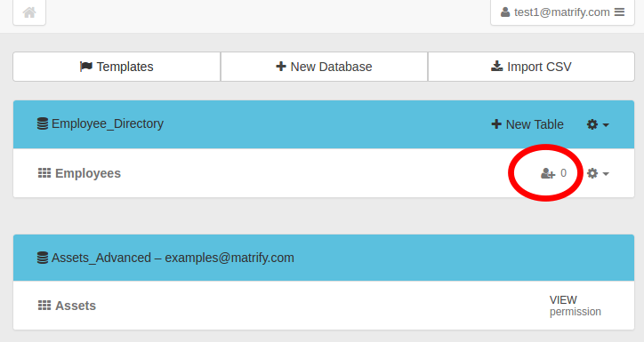644x342 pixels.
Task: Open the Templates gallery
Action: click(x=117, y=67)
